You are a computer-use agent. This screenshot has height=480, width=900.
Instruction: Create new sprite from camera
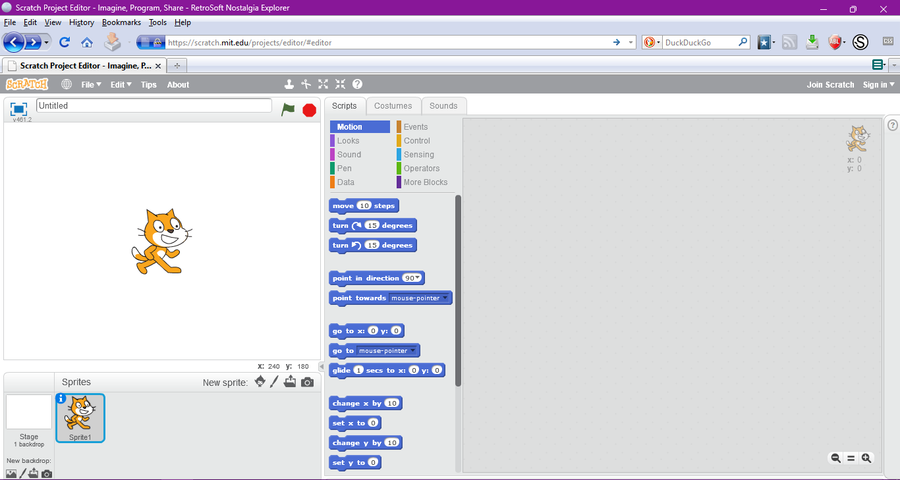pos(308,382)
